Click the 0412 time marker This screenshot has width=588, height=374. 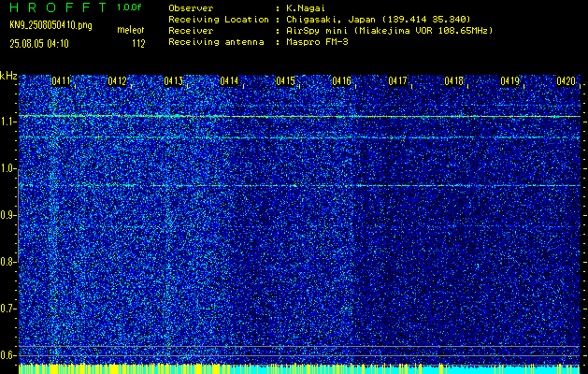pos(117,80)
